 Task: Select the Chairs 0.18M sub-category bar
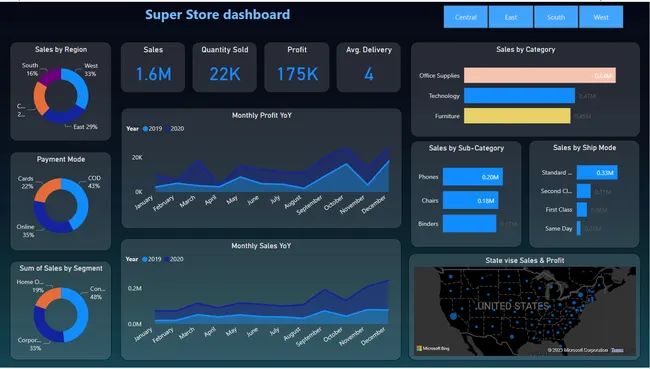pyautogui.click(x=471, y=200)
